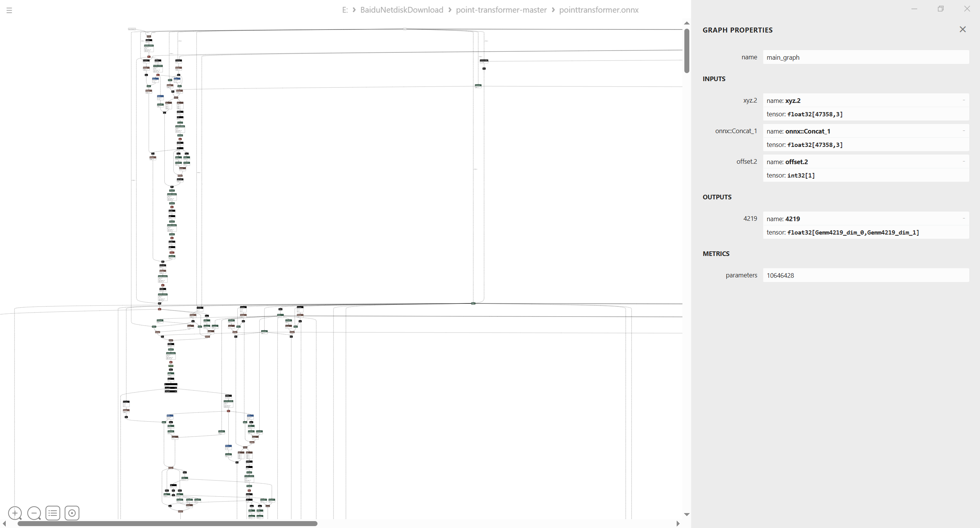This screenshot has width=980, height=528.
Task: Click the E: drive breadcrumb
Action: point(345,10)
